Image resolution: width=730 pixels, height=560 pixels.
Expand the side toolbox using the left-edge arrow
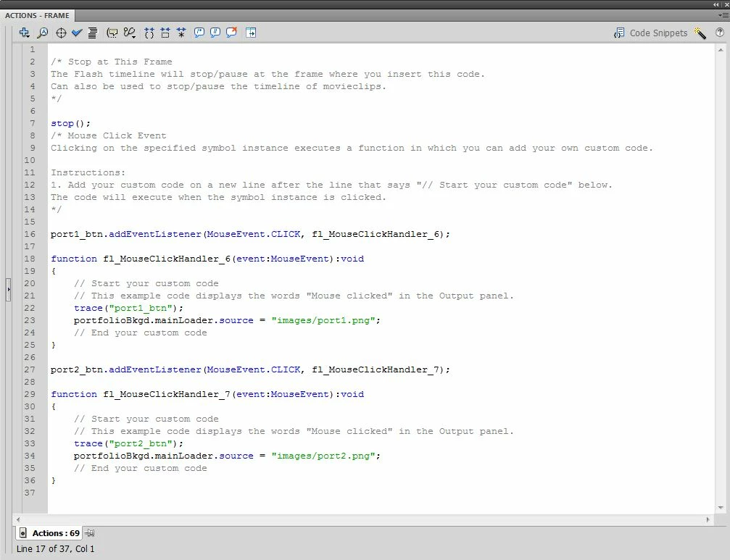pos(9,289)
